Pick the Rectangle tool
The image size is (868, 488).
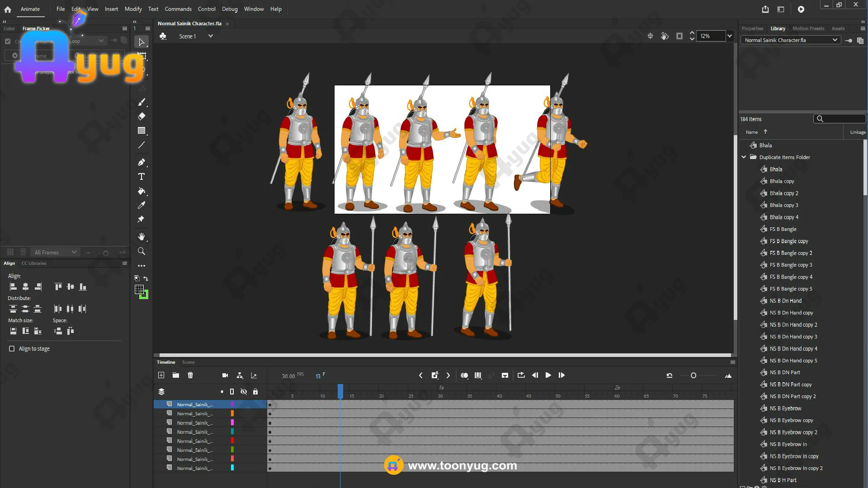tap(142, 131)
